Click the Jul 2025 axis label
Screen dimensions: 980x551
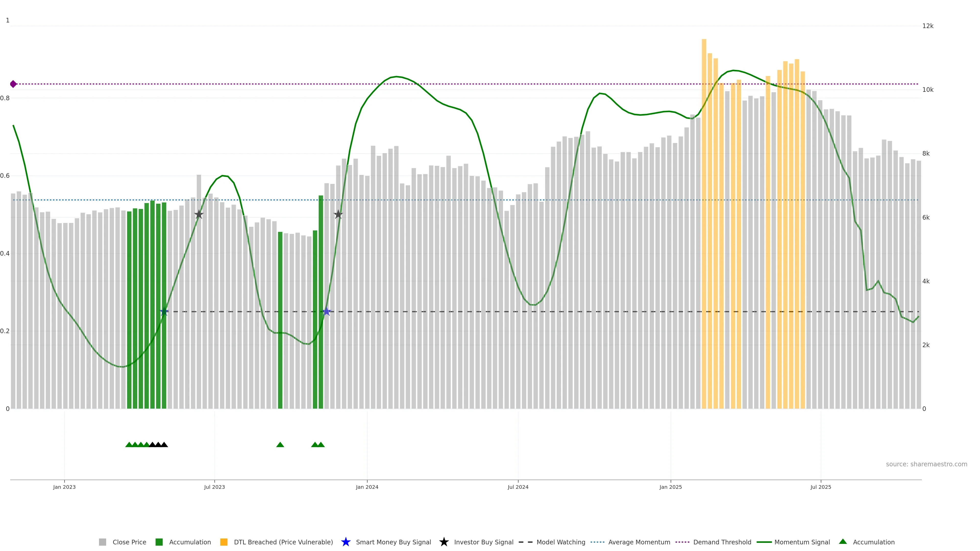(820, 487)
